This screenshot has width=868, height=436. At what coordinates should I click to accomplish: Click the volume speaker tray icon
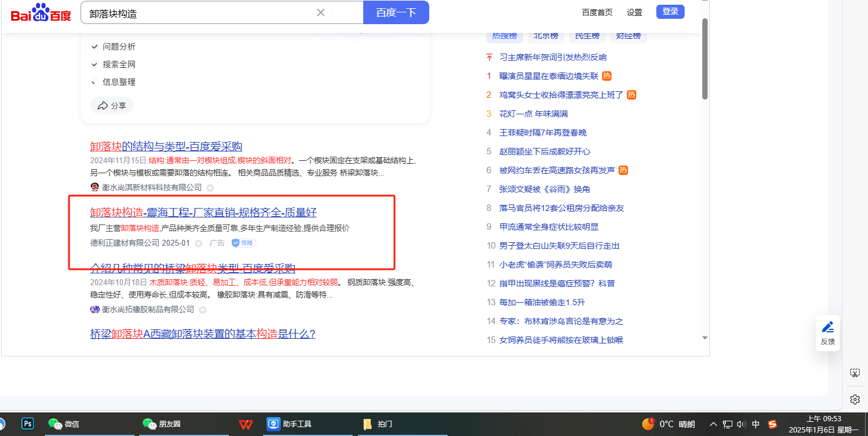[741, 424]
